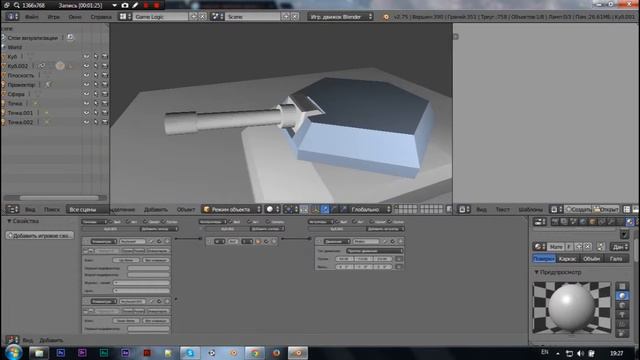Screen dimensions: 640x360
Task: Open the Режим объекта mode dropdown
Action: pyautogui.click(x=231, y=209)
